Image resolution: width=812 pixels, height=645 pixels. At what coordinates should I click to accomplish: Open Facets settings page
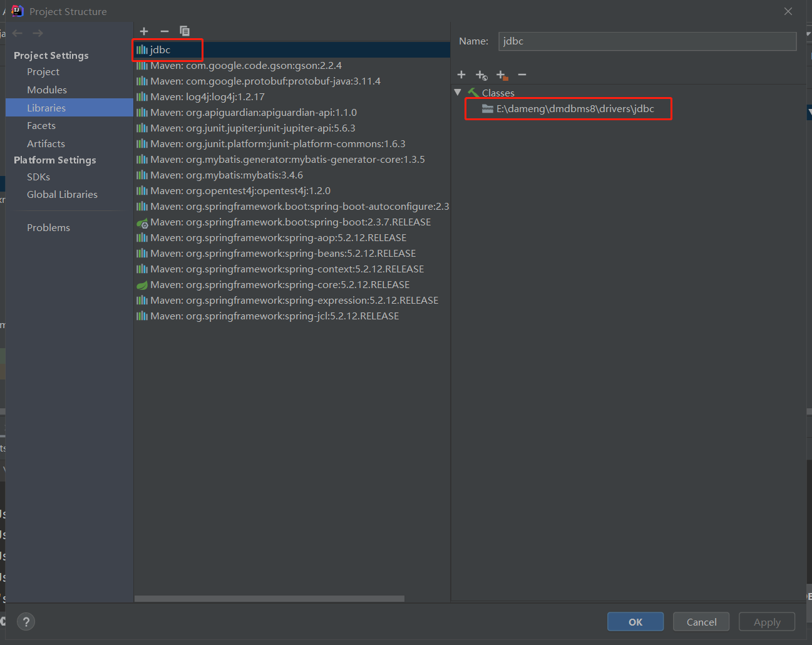click(x=41, y=126)
